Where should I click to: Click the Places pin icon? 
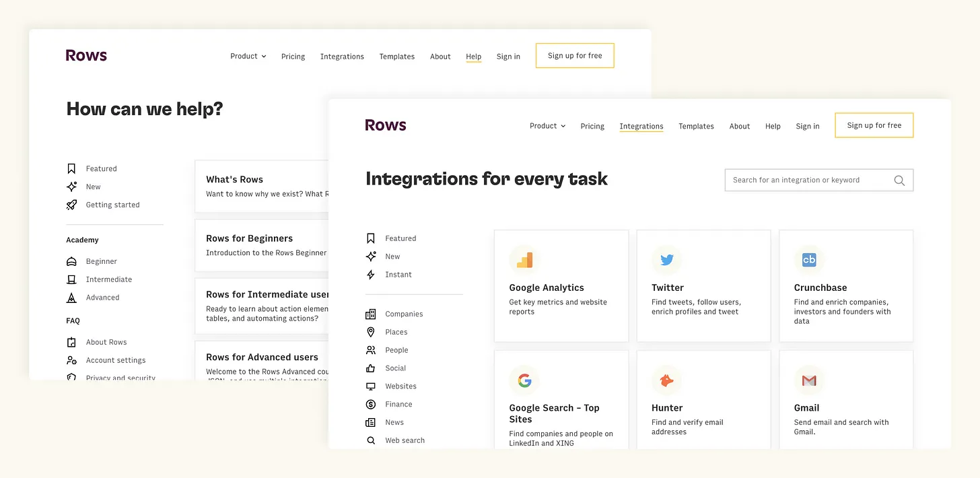(371, 332)
